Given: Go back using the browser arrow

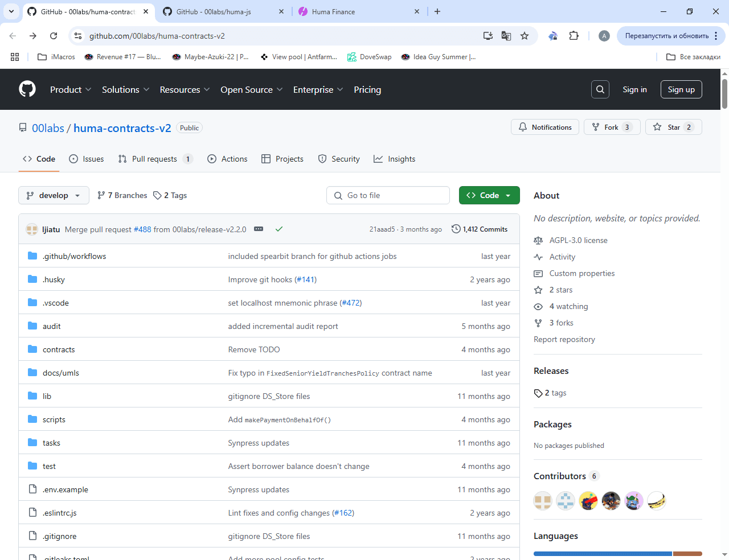Looking at the screenshot, I should (13, 36).
